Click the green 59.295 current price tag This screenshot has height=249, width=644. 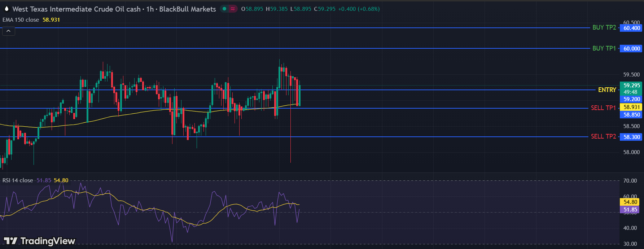click(631, 86)
